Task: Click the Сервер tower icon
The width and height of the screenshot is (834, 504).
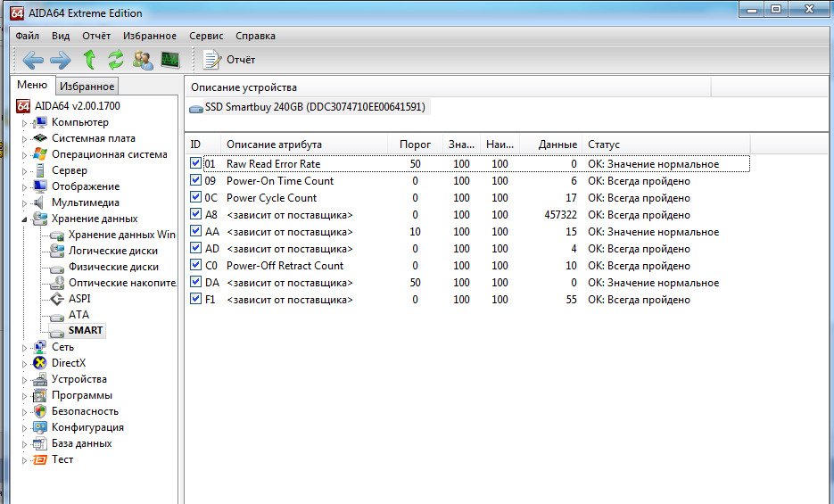Action: (40, 170)
